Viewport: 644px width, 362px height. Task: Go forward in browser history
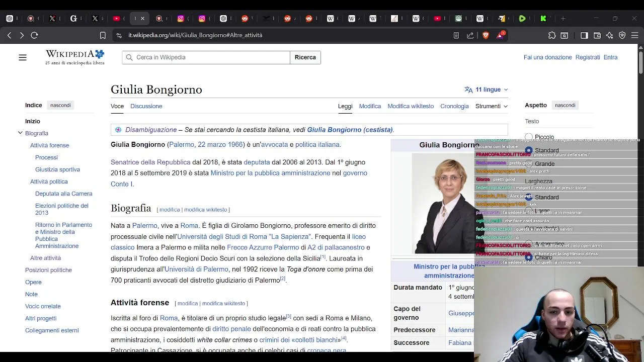(x=21, y=35)
